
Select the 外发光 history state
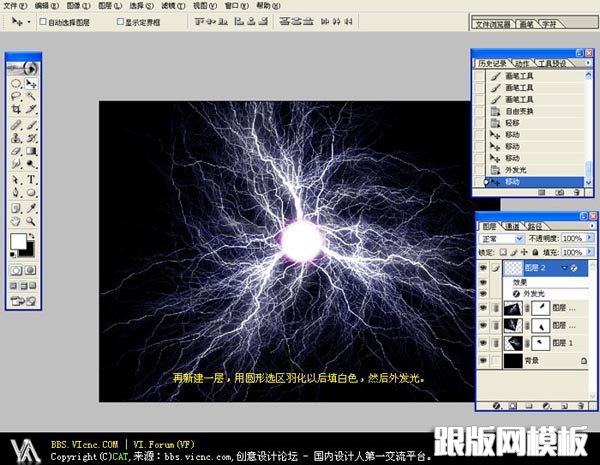pos(535,170)
